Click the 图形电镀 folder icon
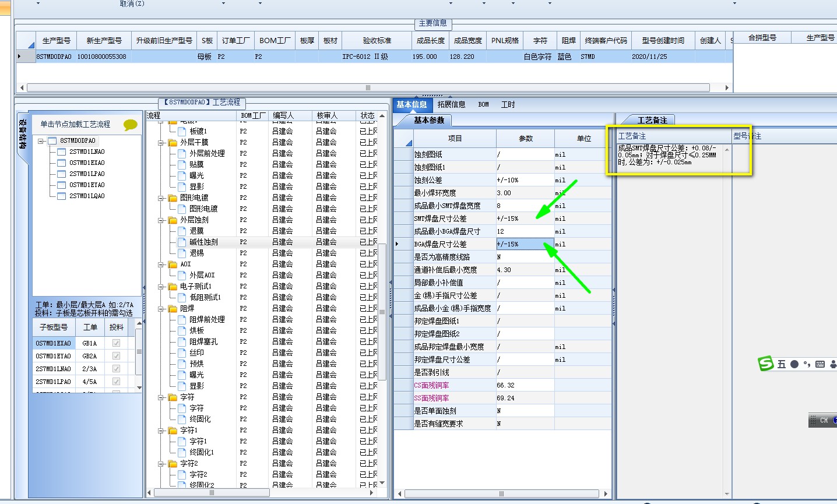The width and height of the screenshot is (837, 504). click(173, 198)
